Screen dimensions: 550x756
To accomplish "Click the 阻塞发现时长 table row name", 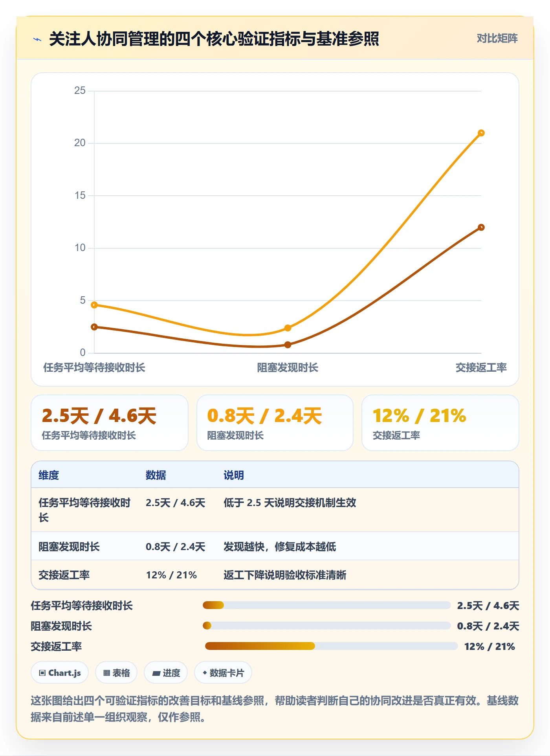I will coord(69,547).
